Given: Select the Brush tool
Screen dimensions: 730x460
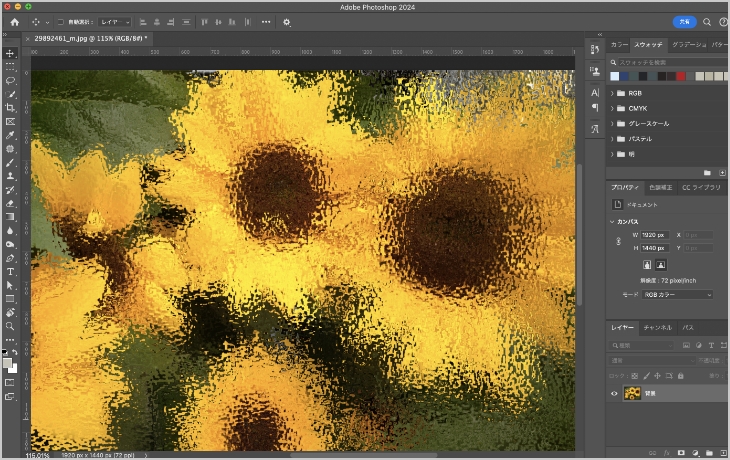Looking at the screenshot, I should [x=10, y=163].
